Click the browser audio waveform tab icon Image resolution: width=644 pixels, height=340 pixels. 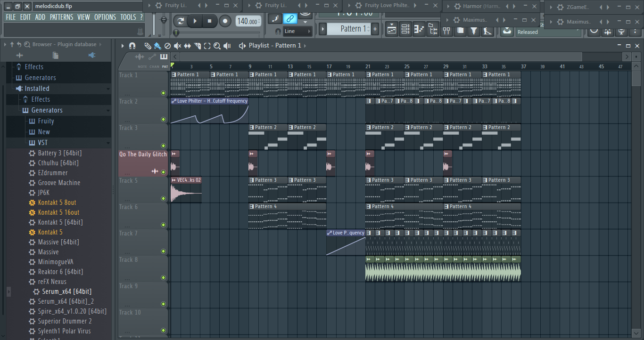click(19, 56)
